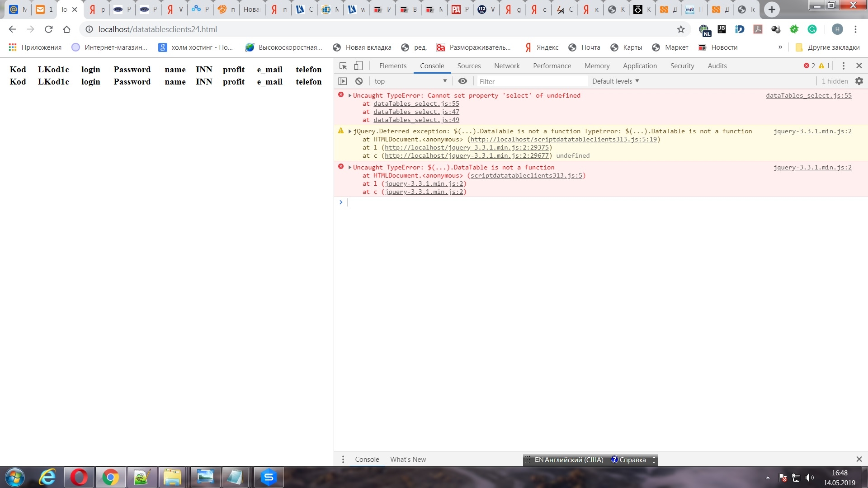Bookmark the page with the star icon

681,29
